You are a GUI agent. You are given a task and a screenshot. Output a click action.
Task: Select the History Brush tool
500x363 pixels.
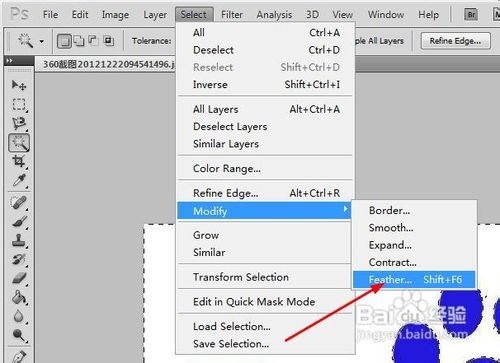[x=19, y=259]
